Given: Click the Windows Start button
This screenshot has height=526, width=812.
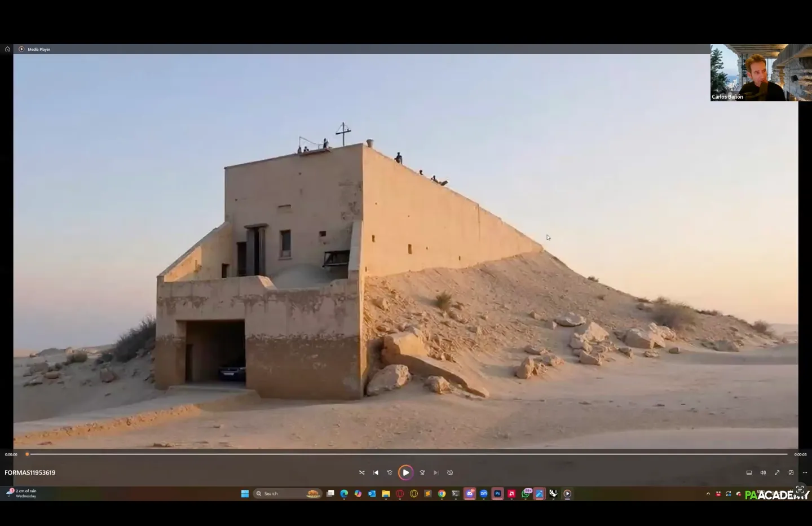Looking at the screenshot, I should point(245,494).
